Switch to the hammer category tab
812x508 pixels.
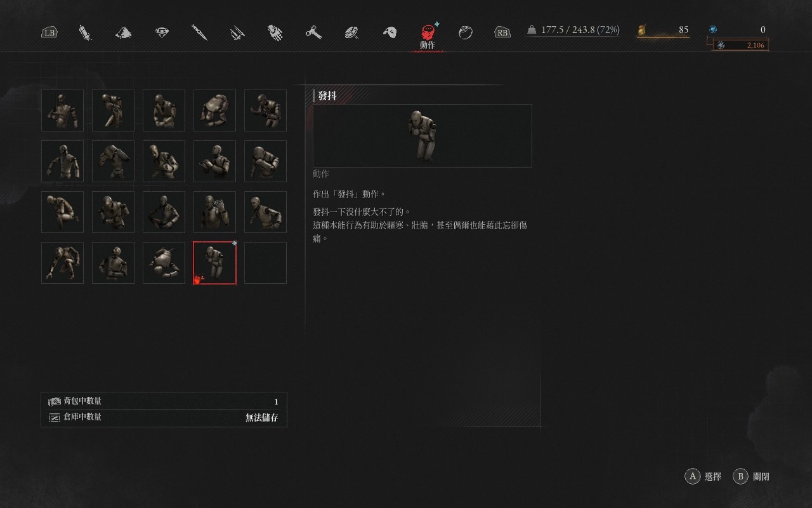313,32
